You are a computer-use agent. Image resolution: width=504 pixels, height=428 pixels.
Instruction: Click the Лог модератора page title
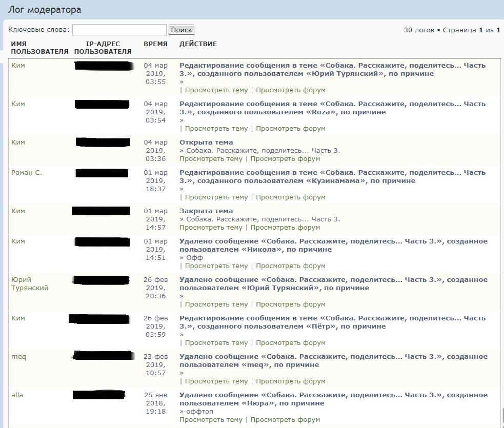(x=45, y=10)
